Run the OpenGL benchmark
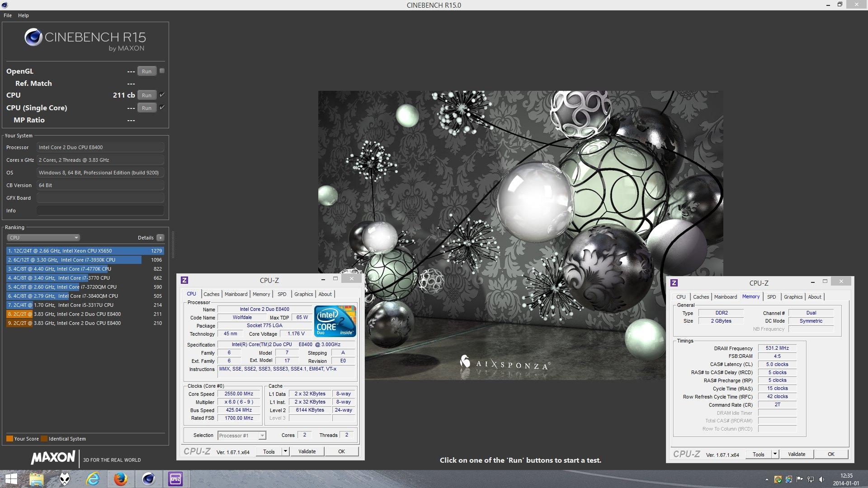The image size is (868, 488). 147,71
